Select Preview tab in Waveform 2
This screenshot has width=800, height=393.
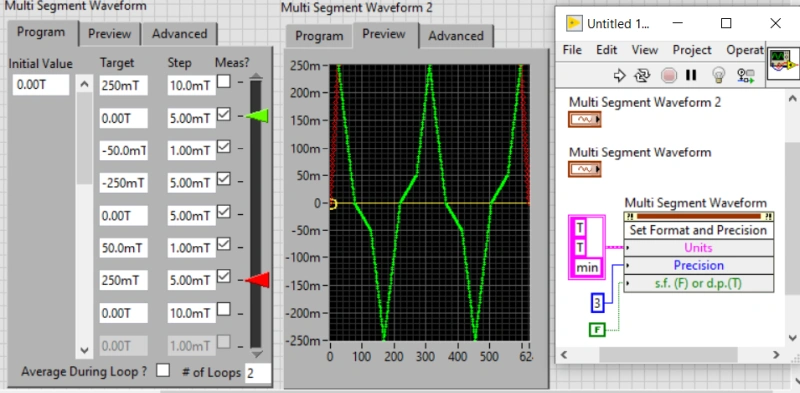384,34
